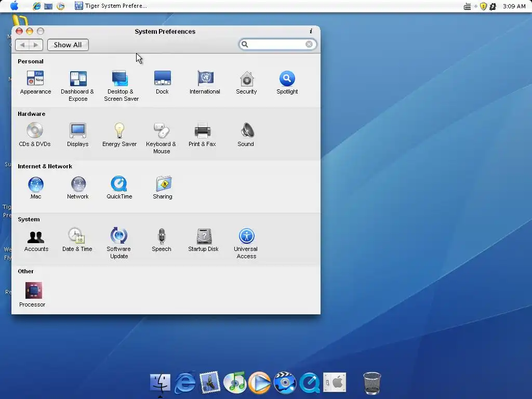Go back with the left arrow button

point(22,45)
